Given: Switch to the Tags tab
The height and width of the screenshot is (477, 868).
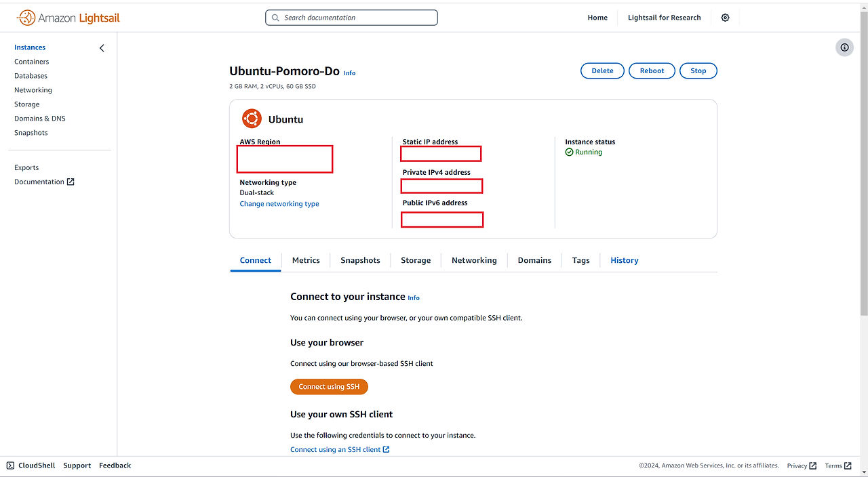Looking at the screenshot, I should click(x=581, y=260).
